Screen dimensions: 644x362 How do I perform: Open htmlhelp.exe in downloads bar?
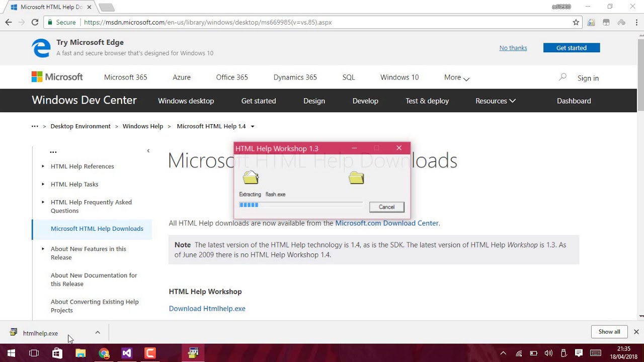click(x=40, y=333)
